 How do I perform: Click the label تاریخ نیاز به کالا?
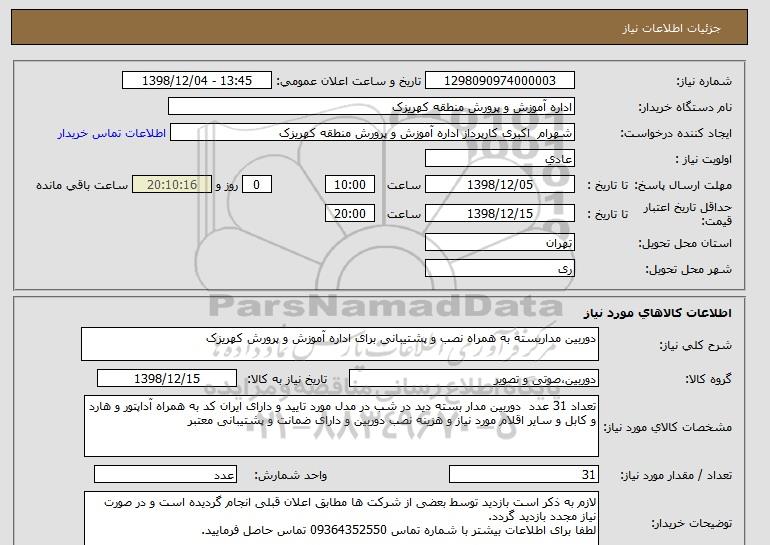pyautogui.click(x=286, y=379)
